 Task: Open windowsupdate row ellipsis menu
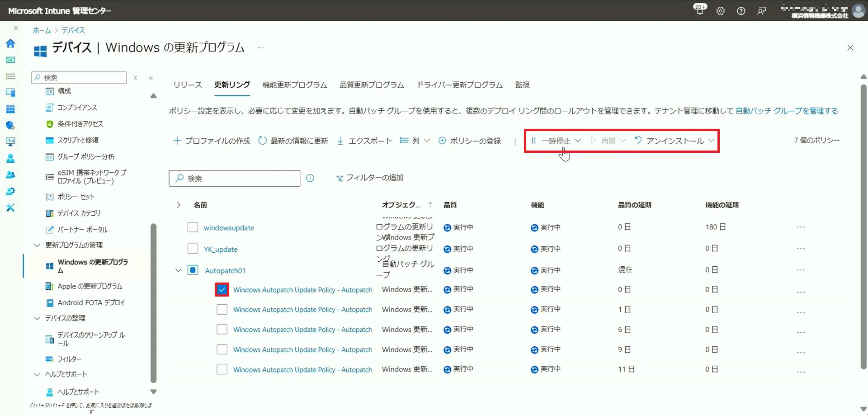[801, 227]
